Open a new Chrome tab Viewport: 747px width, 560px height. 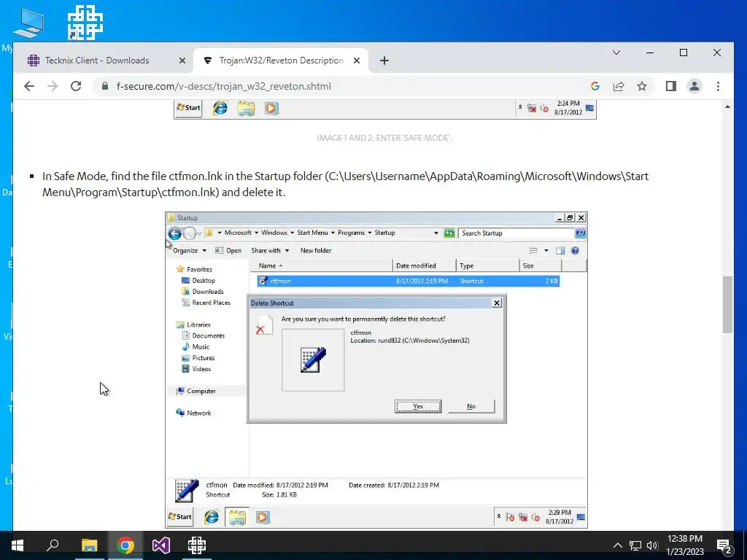click(384, 61)
